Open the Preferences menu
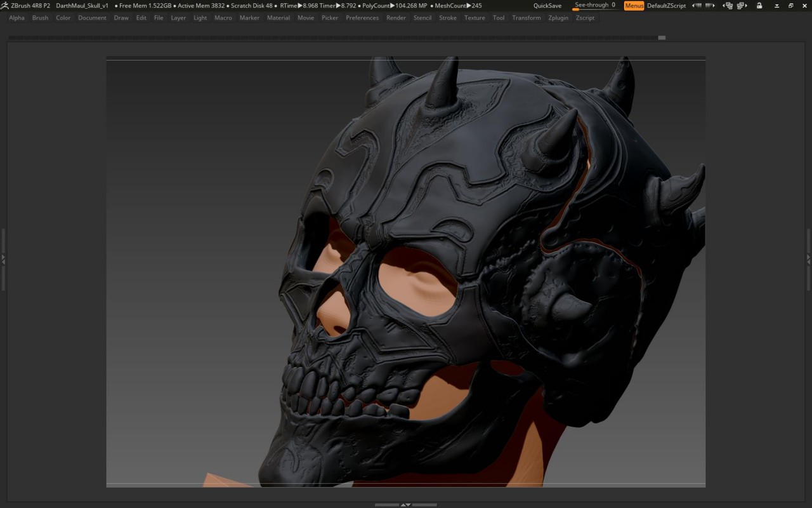 [x=362, y=18]
